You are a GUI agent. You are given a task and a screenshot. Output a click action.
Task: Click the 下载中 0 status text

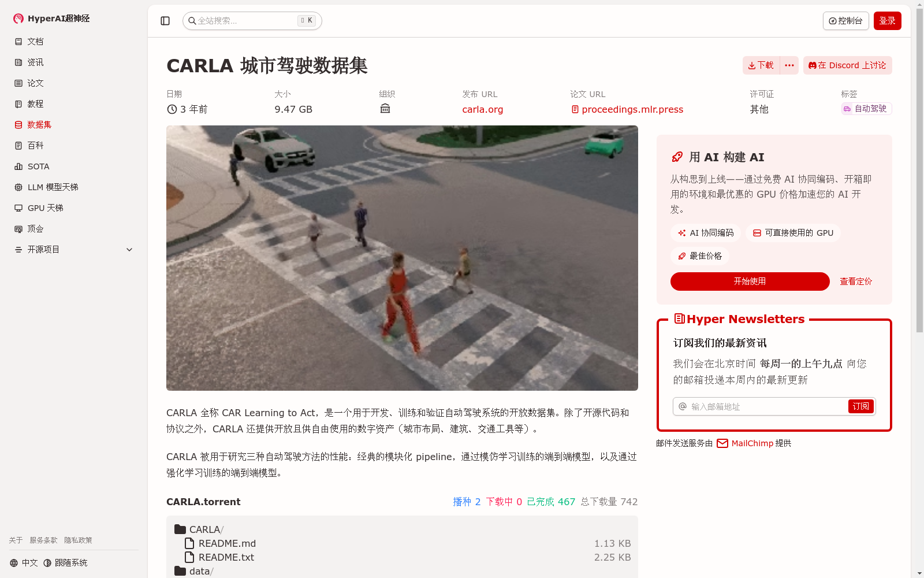(x=504, y=502)
